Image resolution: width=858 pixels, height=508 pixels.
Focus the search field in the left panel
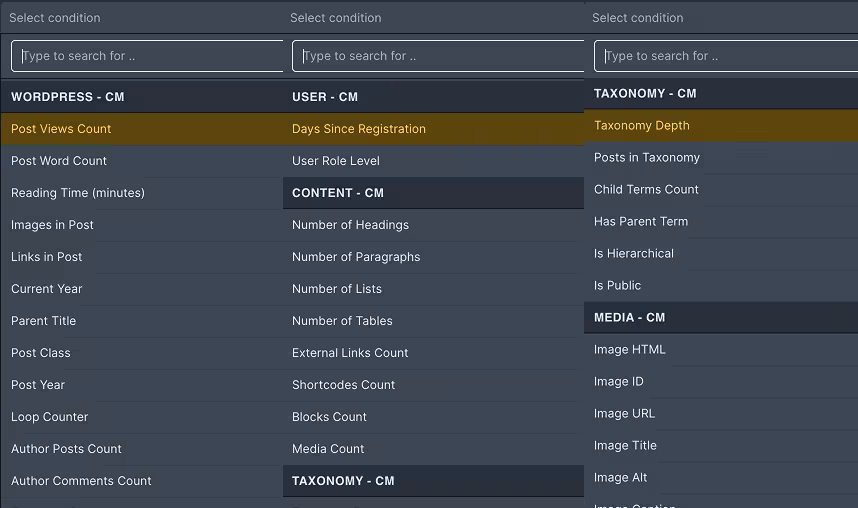tap(147, 56)
